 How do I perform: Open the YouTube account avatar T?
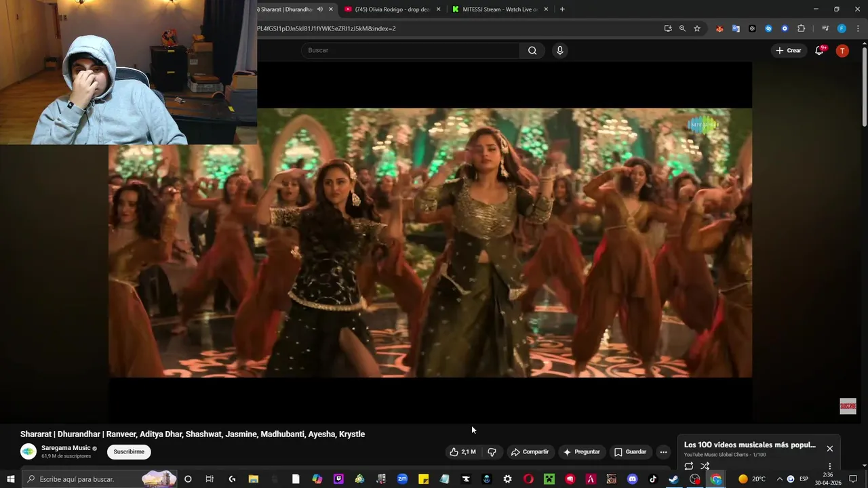point(842,50)
